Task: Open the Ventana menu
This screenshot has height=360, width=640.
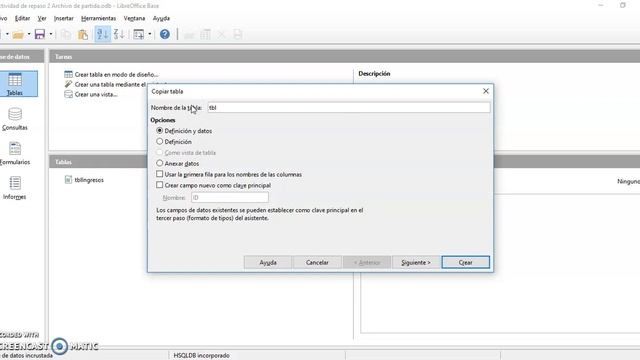Action: [x=134, y=18]
